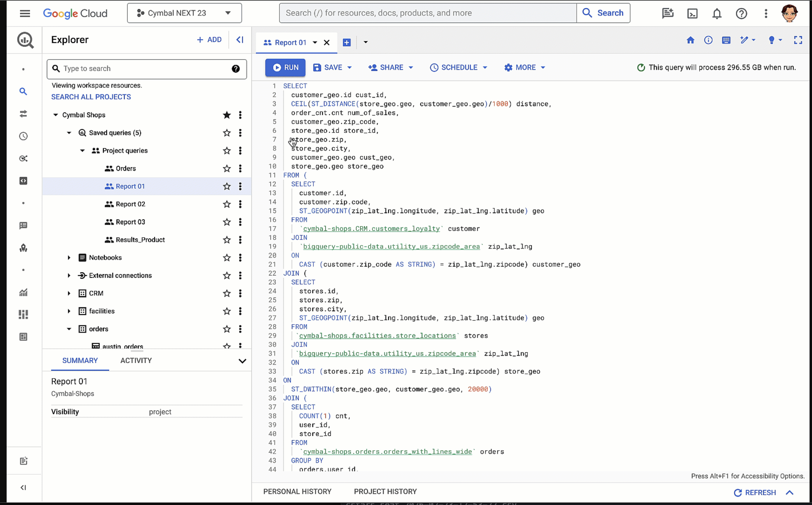Star the Report 01 query
Viewport: 812px width, 505px height.
pos(227,186)
